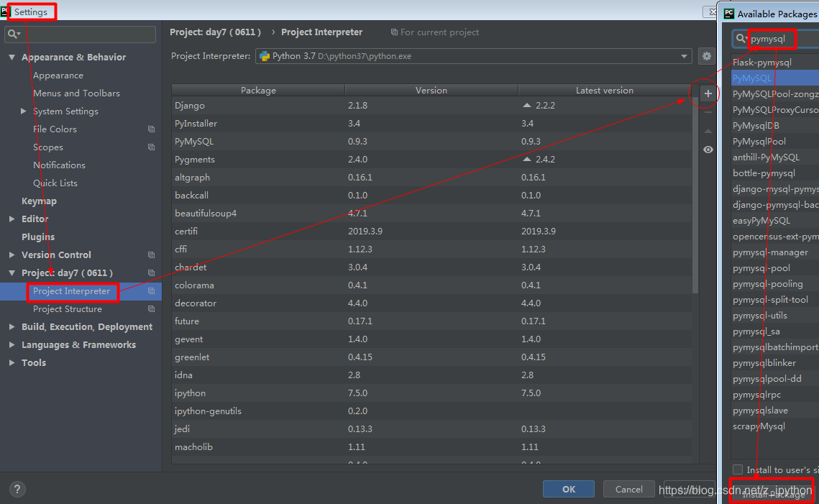
Task: Expand the Tools section
Action: pos(12,363)
